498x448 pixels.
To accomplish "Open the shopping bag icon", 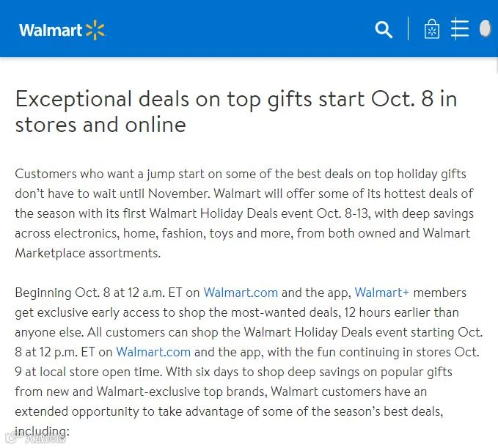I will coord(432,29).
